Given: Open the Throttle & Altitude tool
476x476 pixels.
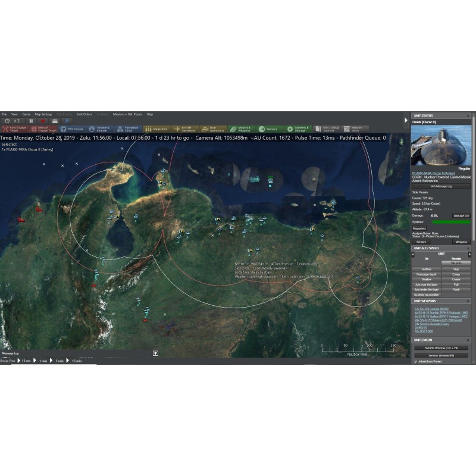Looking at the screenshot, I should [99, 129].
